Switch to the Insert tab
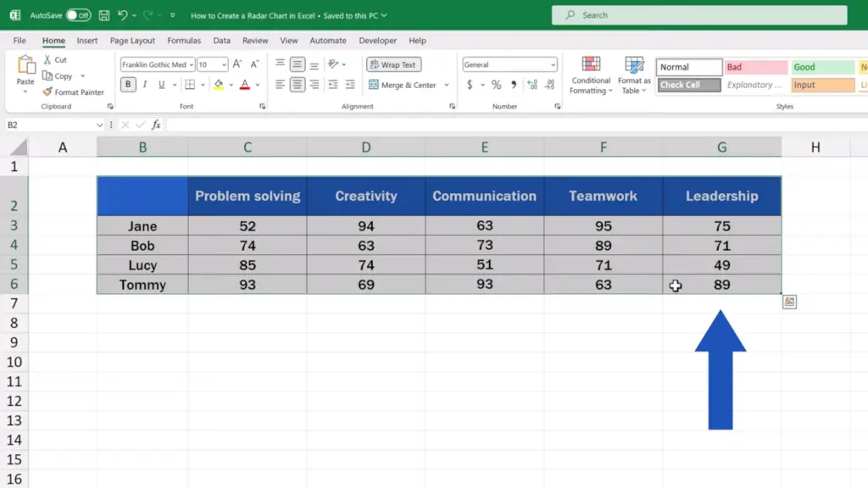 pyautogui.click(x=87, y=41)
